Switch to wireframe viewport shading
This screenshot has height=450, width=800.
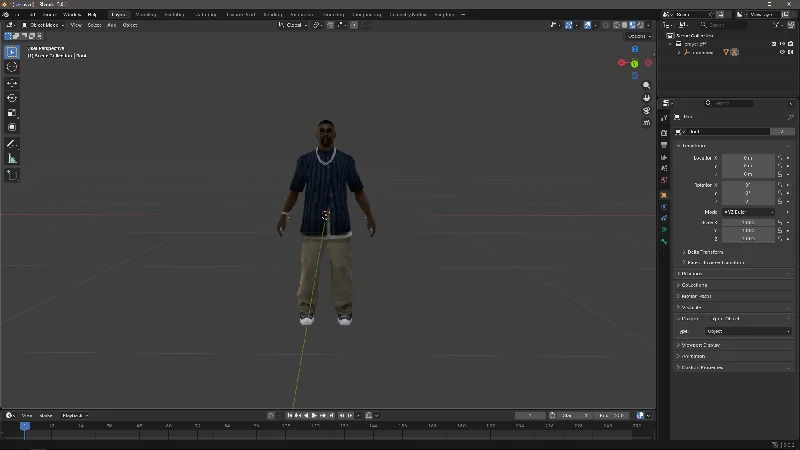[x=616, y=25]
